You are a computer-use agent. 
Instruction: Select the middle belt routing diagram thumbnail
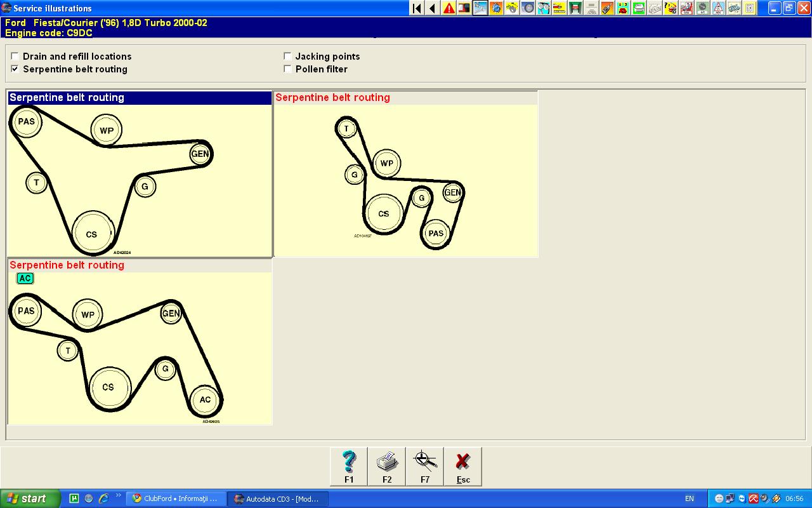click(x=405, y=179)
